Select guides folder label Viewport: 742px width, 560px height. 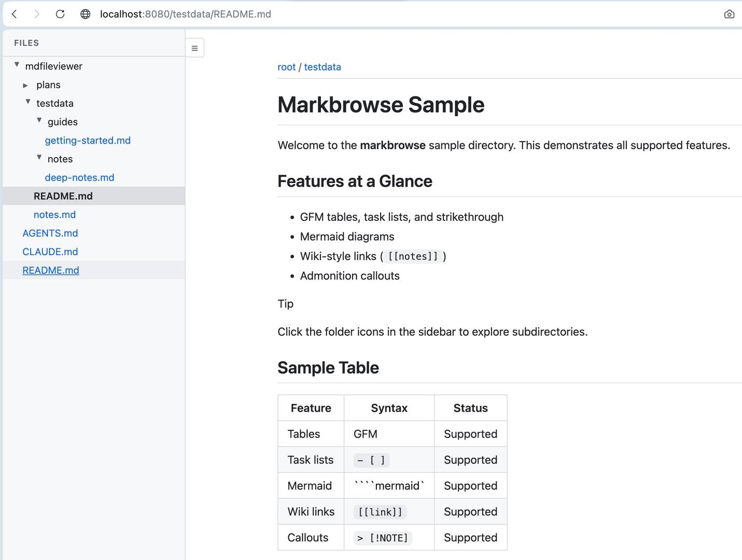[63, 122]
